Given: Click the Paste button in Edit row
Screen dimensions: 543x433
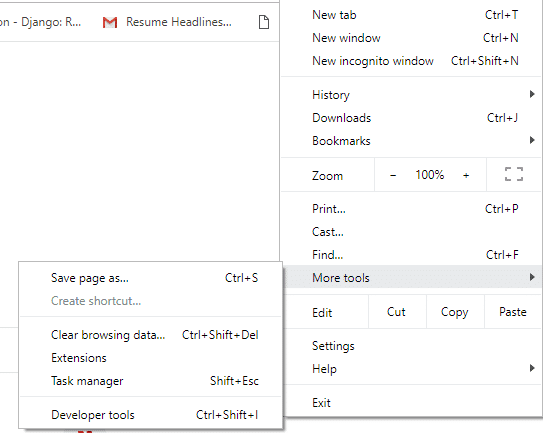Looking at the screenshot, I should click(x=513, y=312).
